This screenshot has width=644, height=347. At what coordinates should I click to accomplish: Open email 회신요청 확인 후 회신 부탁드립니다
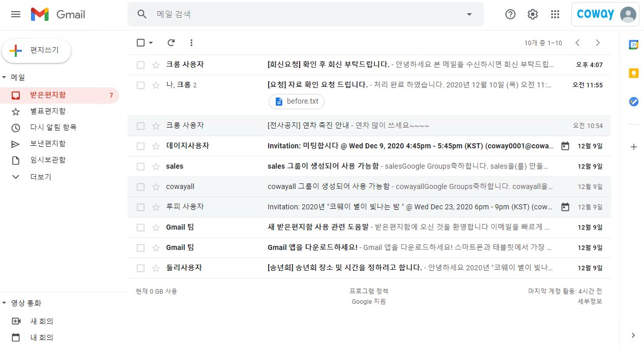[x=369, y=65]
